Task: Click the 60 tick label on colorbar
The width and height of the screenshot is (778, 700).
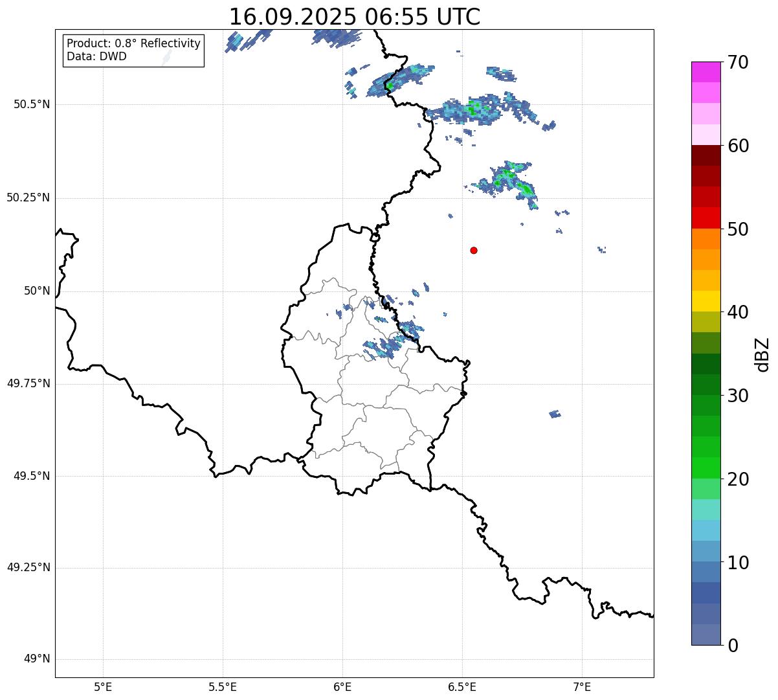Action: click(x=738, y=146)
